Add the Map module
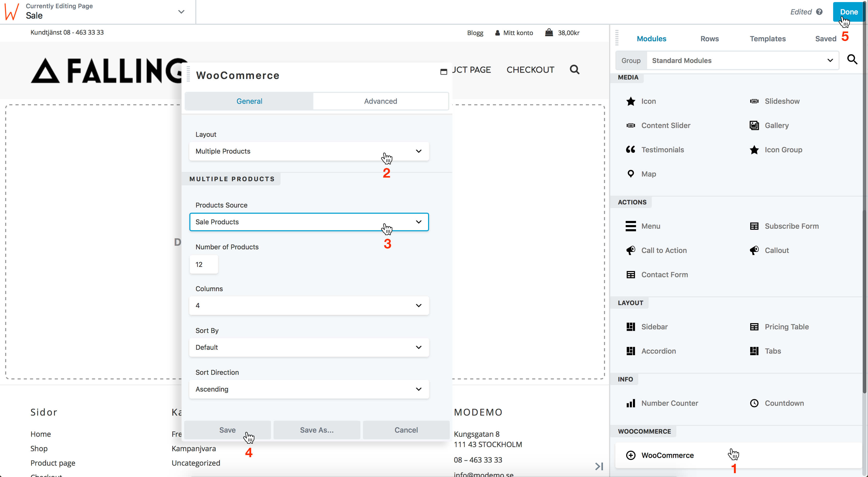The width and height of the screenshot is (868, 477). tap(648, 174)
